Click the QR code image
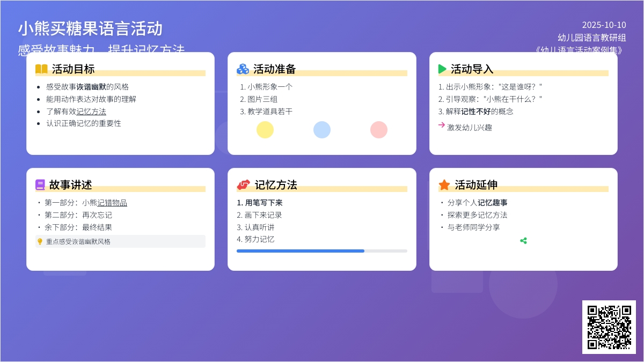Image resolution: width=644 pixels, height=362 pixels. (x=609, y=327)
